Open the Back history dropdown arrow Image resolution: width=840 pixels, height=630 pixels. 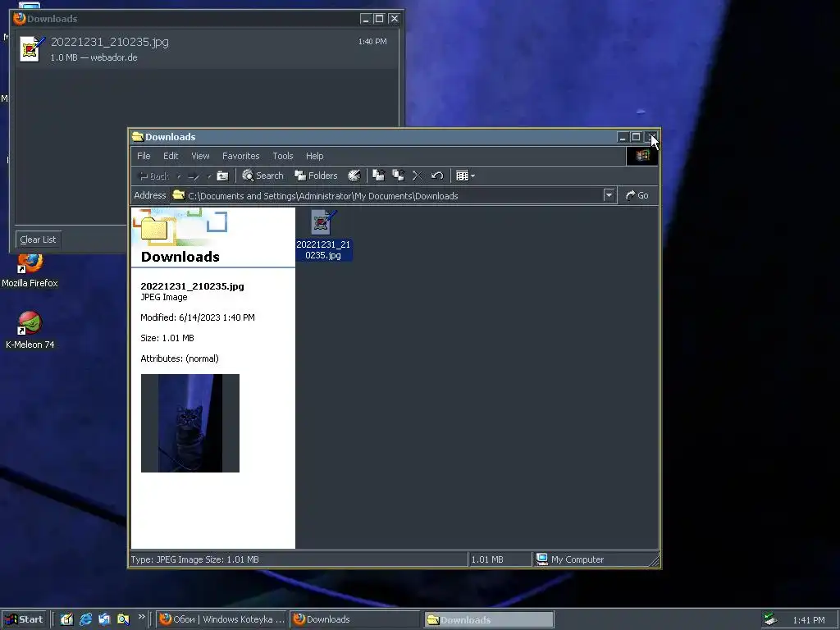(x=179, y=176)
